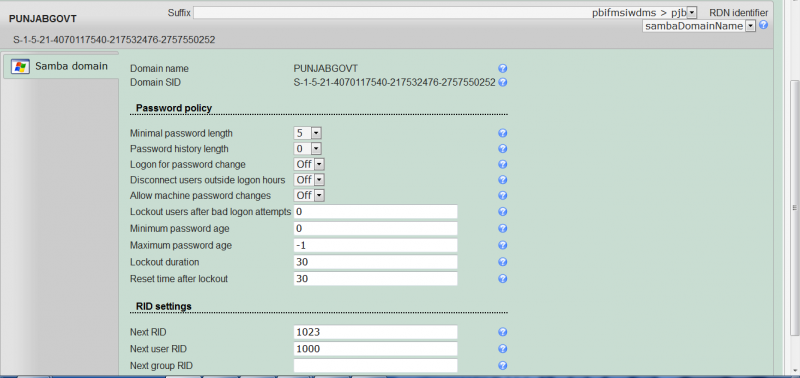Select the Samba domain tab
800x378 pixels.
[60, 66]
